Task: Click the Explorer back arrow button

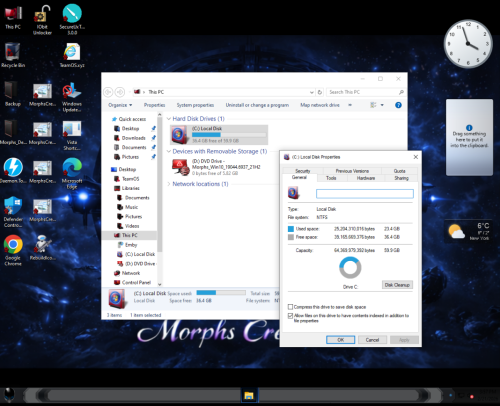Action: pyautogui.click(x=108, y=92)
